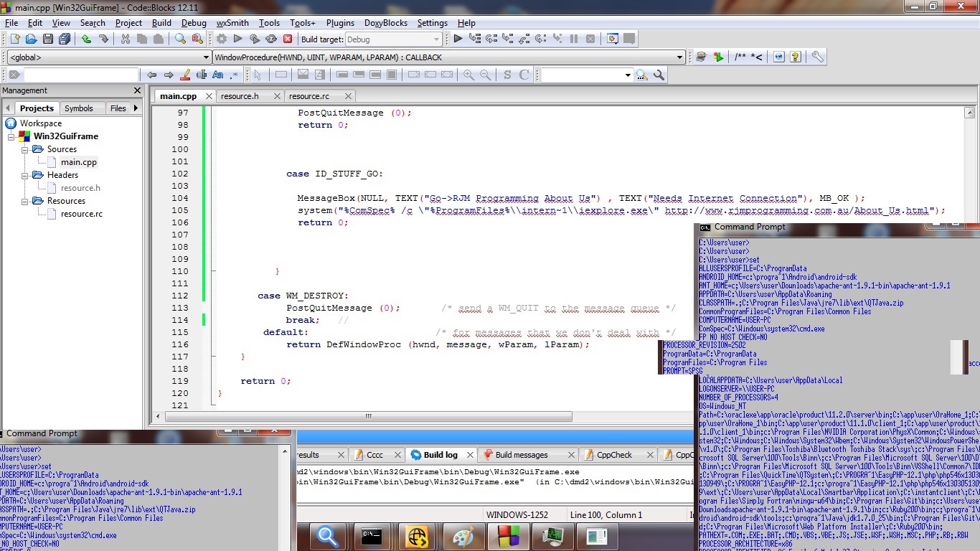980x551 pixels.
Task: Abort the build with the red X icon
Action: point(288,39)
